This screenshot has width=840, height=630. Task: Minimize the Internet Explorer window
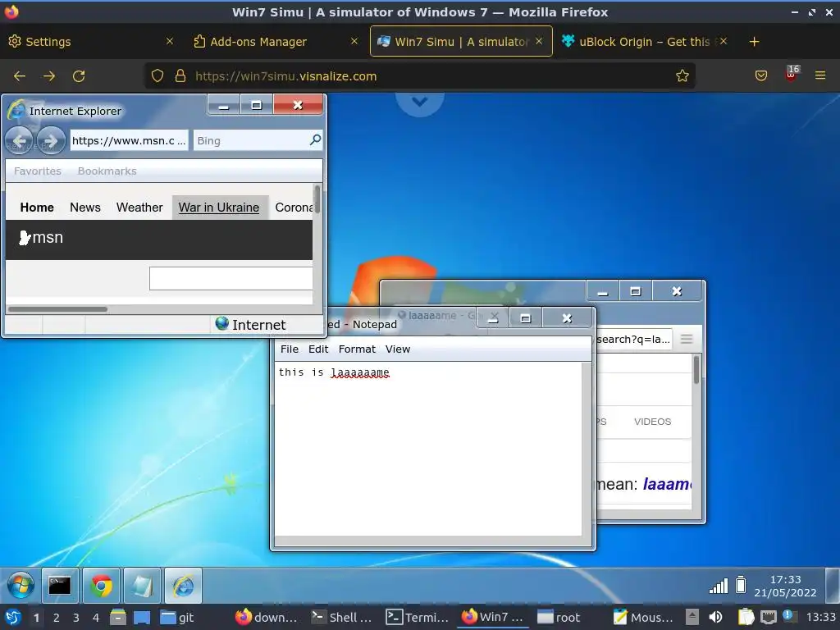tap(224, 105)
